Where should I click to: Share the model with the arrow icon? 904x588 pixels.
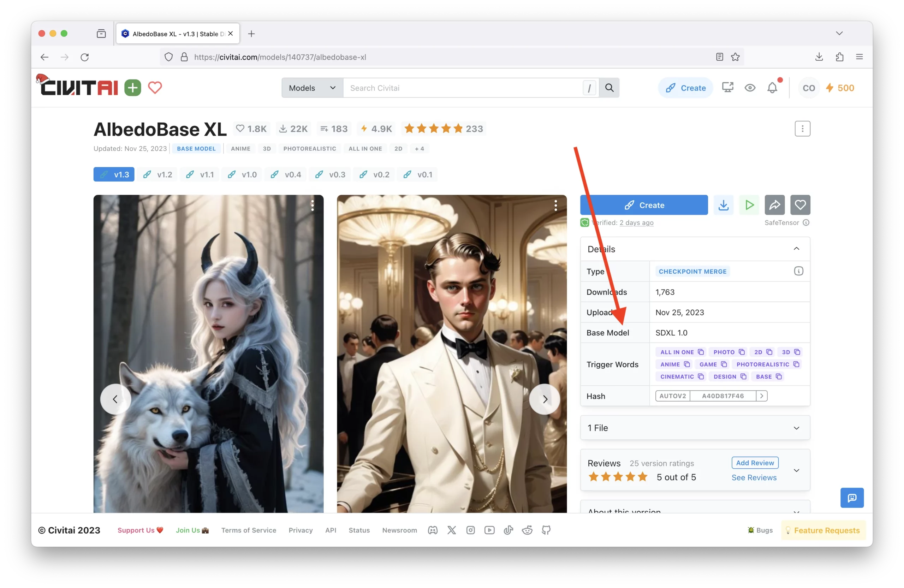point(774,205)
